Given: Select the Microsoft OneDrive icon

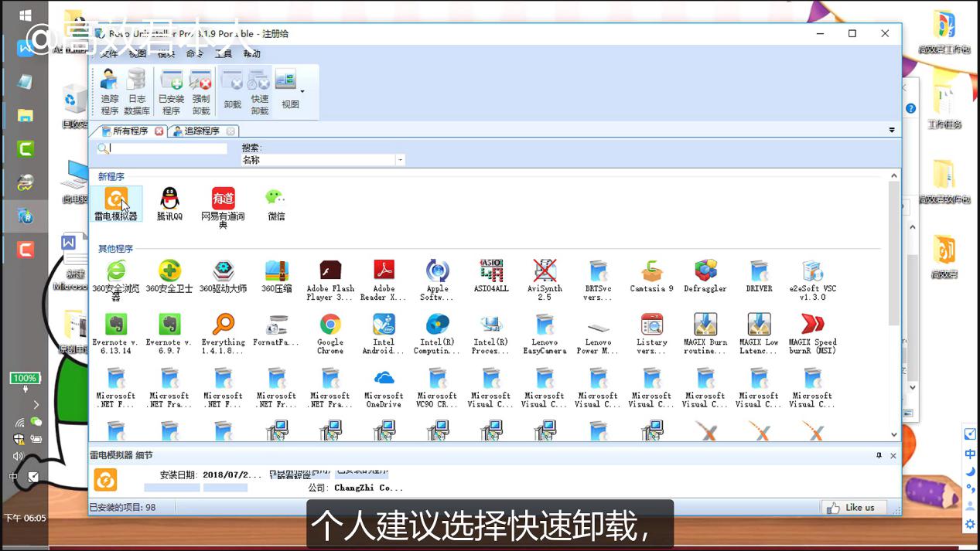Looking at the screenshot, I should click(x=384, y=387).
